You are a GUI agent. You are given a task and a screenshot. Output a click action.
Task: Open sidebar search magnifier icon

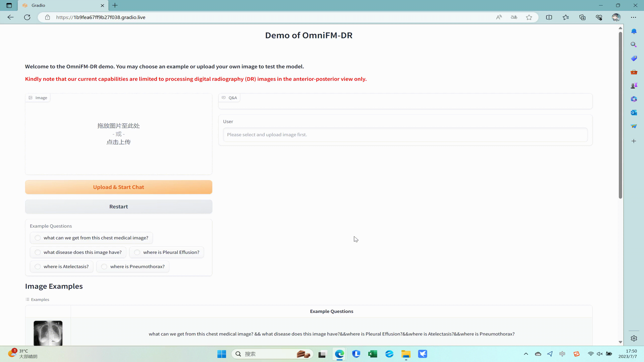tap(633, 45)
